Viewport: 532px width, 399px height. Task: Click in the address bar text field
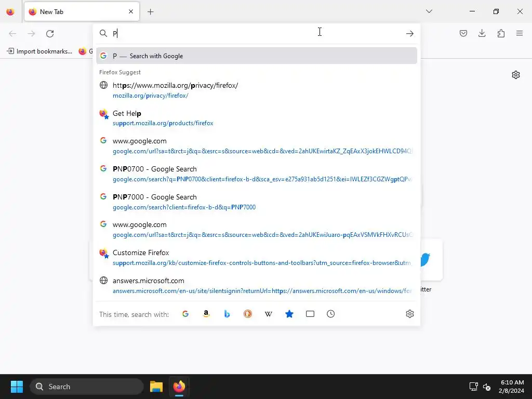point(258,33)
